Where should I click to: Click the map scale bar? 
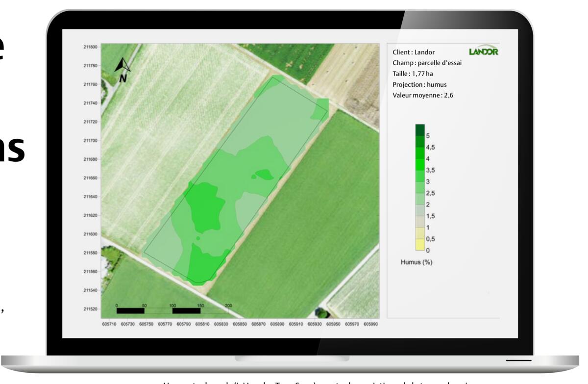(172, 310)
